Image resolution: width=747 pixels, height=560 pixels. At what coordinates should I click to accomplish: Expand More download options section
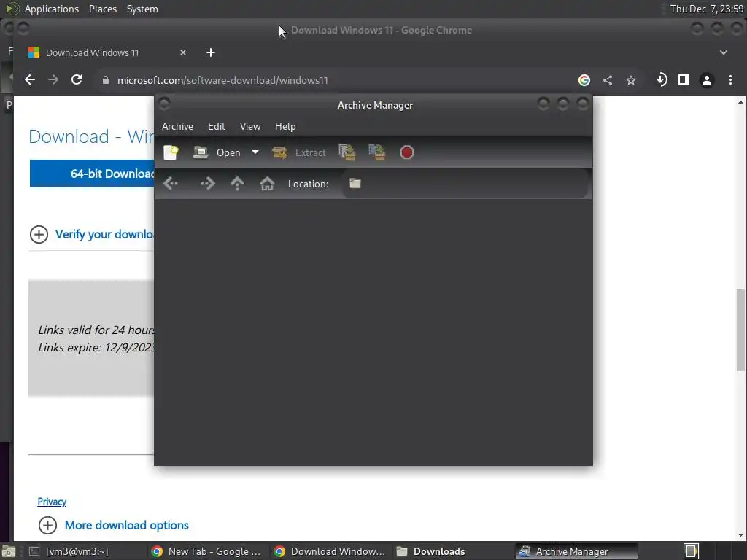[x=113, y=525]
